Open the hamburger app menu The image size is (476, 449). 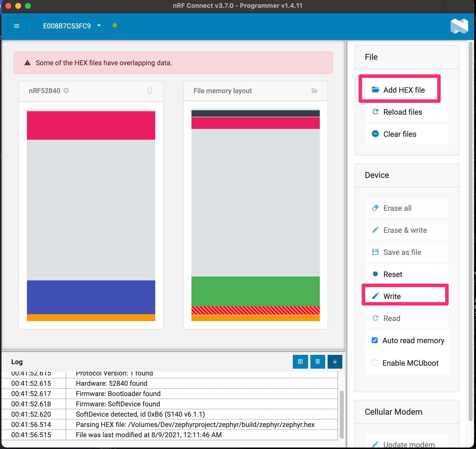[17, 26]
